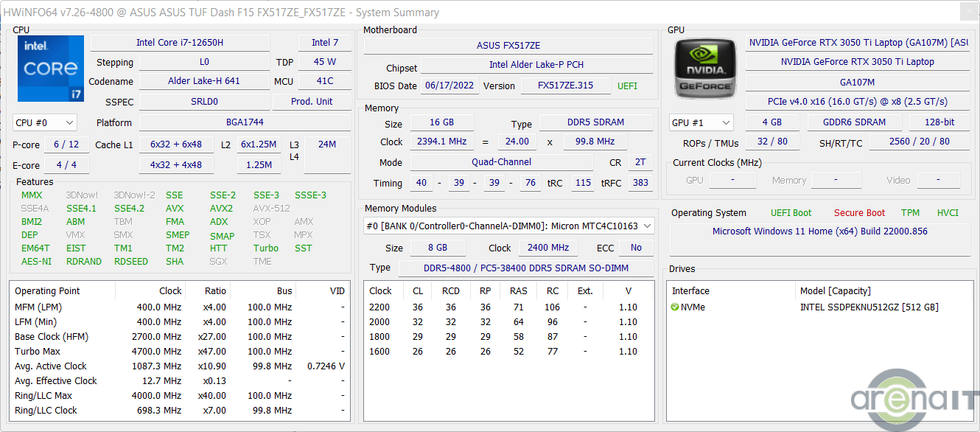Click the P-core 6 / 12 field
This screenshot has height=432, width=980.
(x=66, y=144)
